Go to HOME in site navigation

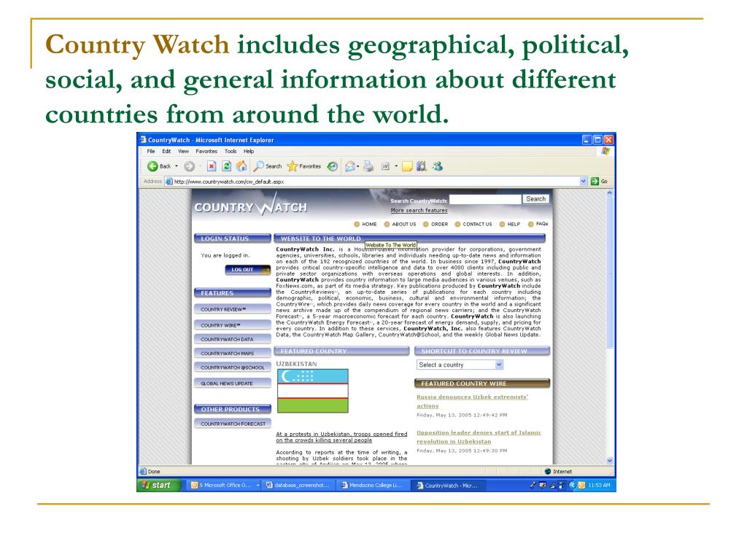click(365, 224)
